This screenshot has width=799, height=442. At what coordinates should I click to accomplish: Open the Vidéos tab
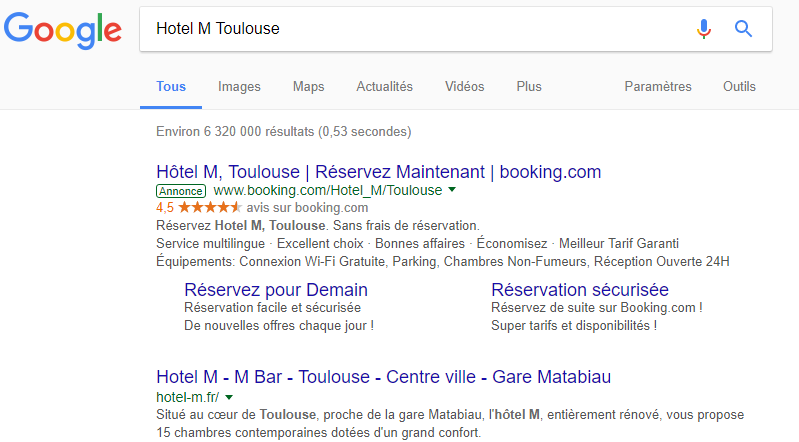pyautogui.click(x=464, y=87)
